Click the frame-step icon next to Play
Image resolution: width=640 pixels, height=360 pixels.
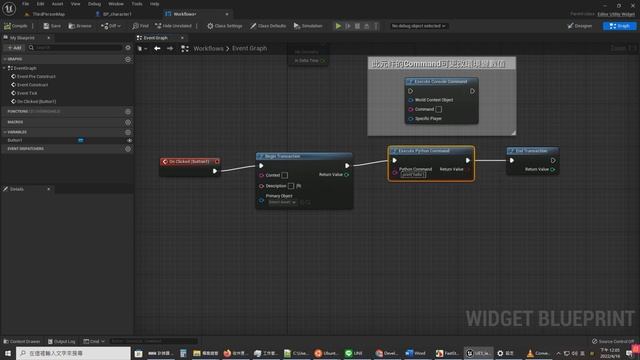348,26
